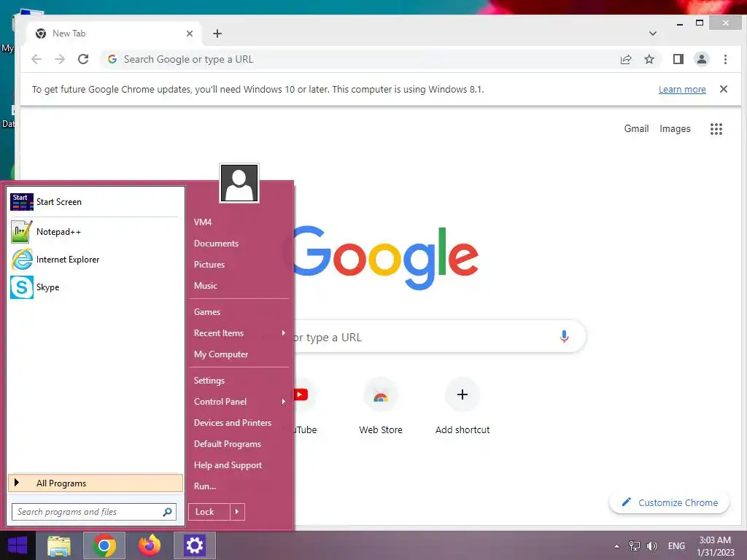This screenshot has height=560, width=747.
Task: Open the Google apps grid
Action: click(716, 129)
